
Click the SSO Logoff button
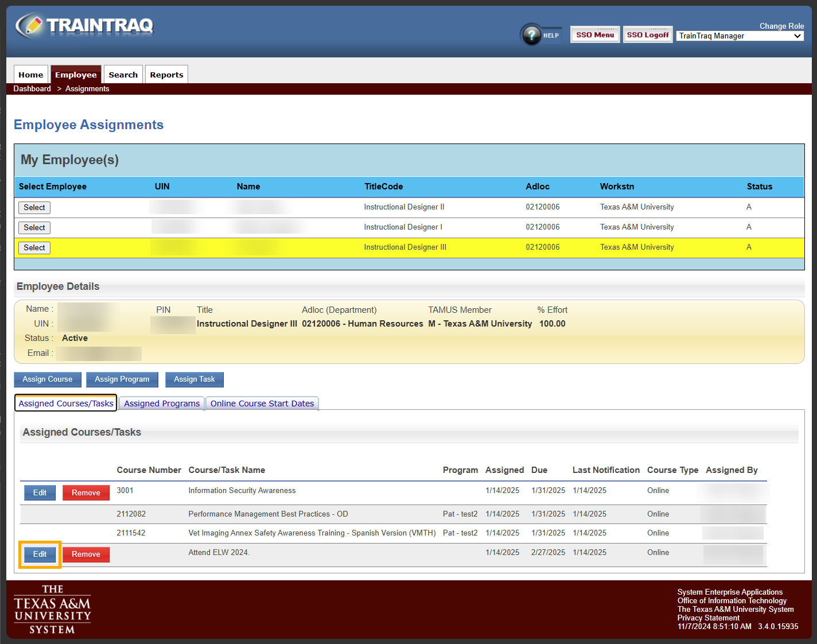click(648, 35)
